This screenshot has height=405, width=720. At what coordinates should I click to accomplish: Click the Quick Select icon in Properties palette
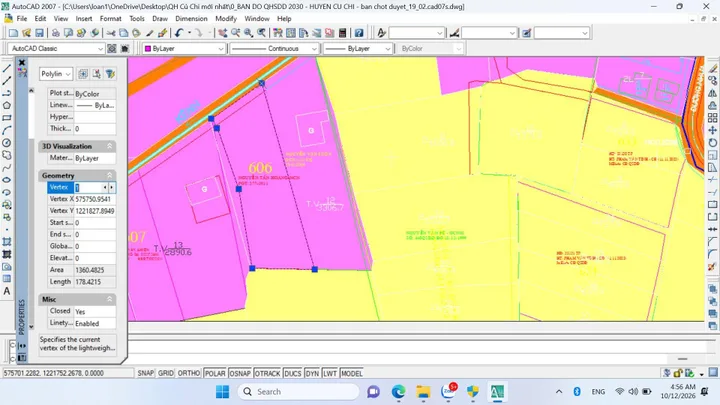click(110, 74)
